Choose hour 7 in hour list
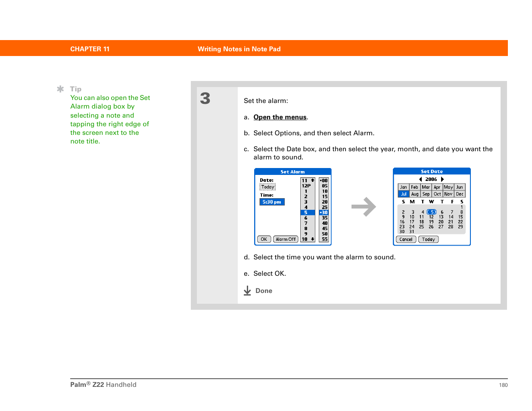The height and width of the screenshot is (411, 532). click(x=306, y=223)
